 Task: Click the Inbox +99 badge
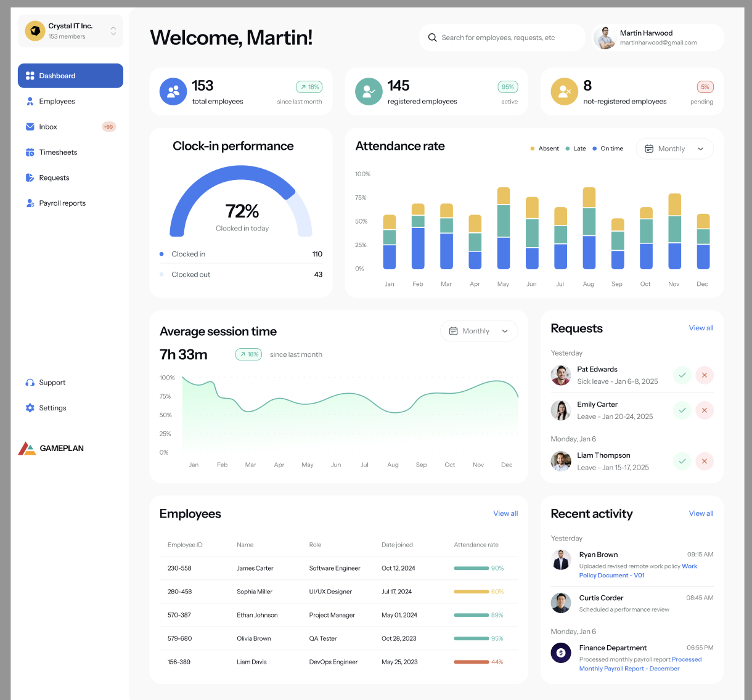(108, 127)
